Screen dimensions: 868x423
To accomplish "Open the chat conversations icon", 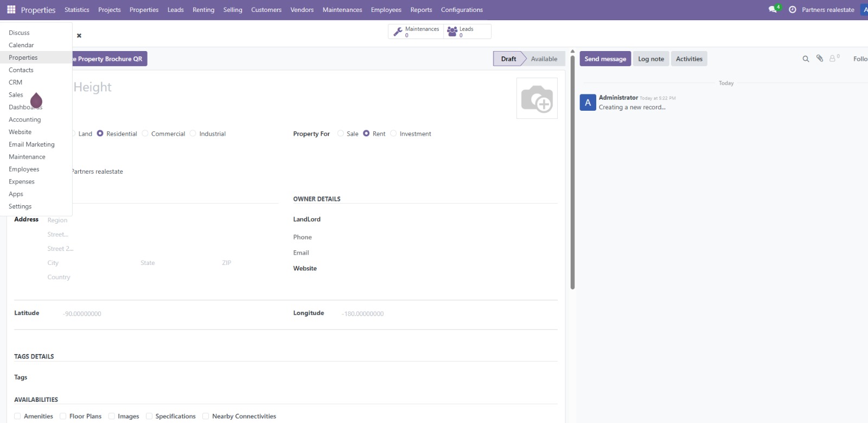I will [773, 10].
